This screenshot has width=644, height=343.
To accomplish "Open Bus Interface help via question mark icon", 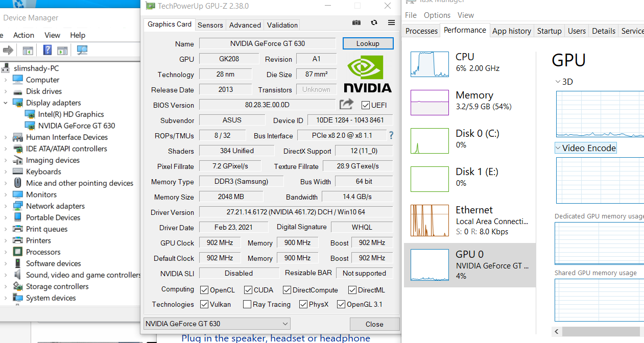I will point(391,135).
